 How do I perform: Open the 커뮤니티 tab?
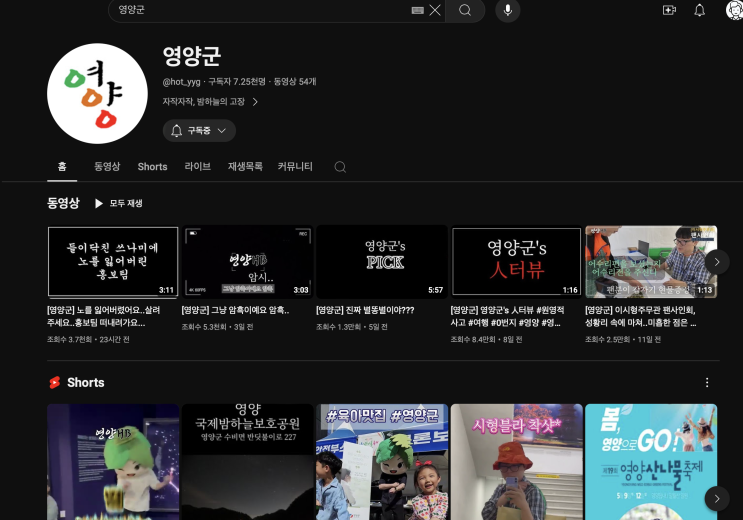295,167
